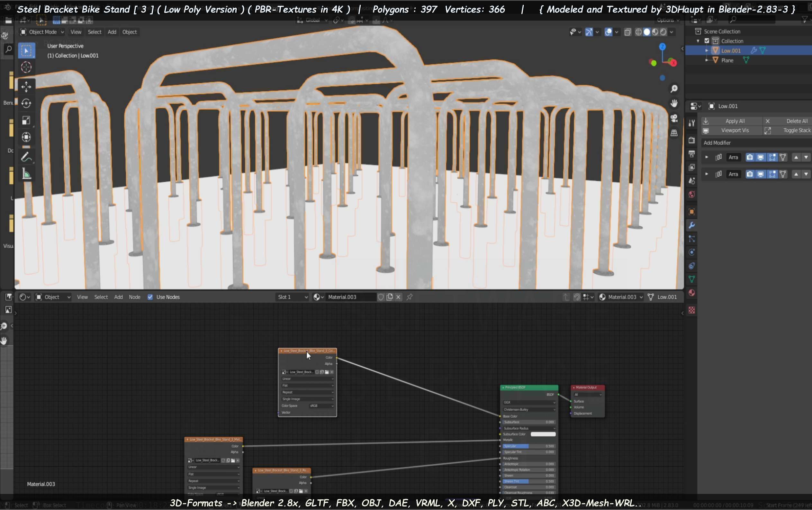Open the viewport Add menu
The width and height of the screenshot is (812, 510).
click(112, 32)
